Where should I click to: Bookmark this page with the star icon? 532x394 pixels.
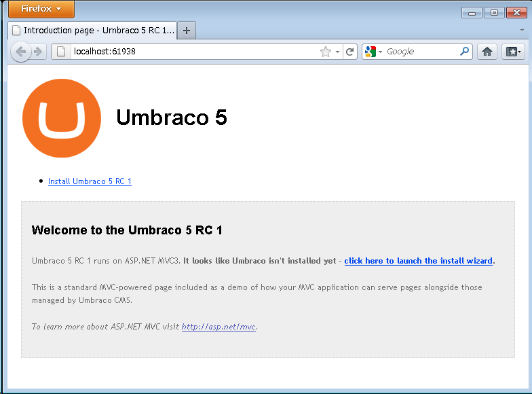pyautogui.click(x=326, y=52)
